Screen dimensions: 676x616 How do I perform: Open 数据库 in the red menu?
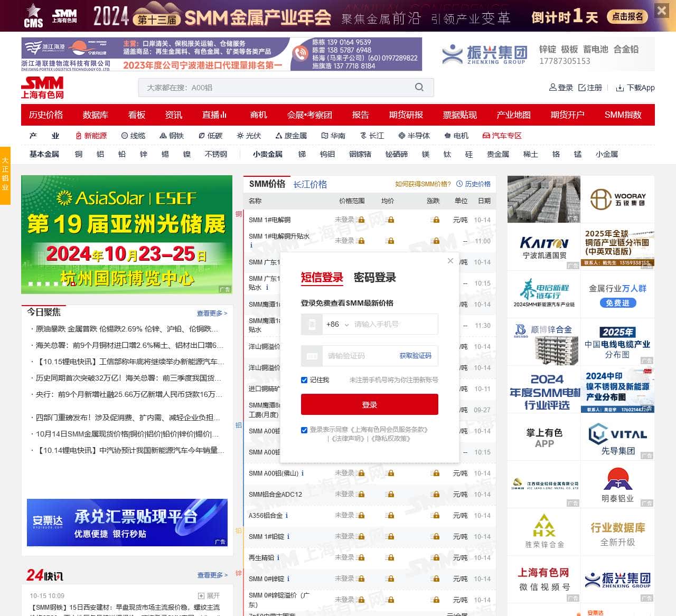[96, 115]
